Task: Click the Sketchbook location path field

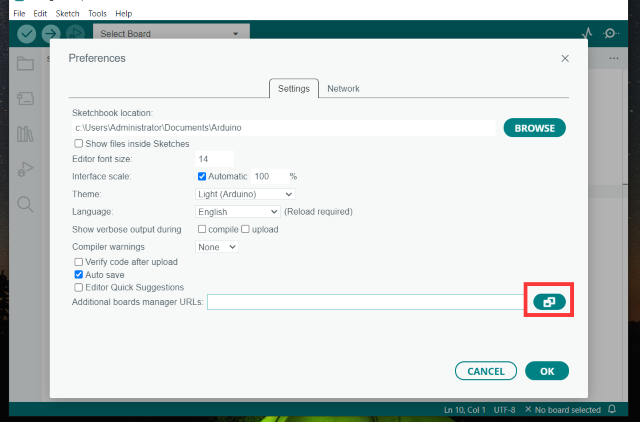Action: 284,128
